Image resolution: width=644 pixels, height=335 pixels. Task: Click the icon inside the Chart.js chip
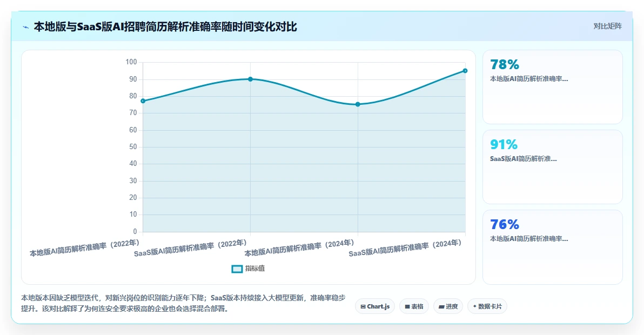click(363, 307)
